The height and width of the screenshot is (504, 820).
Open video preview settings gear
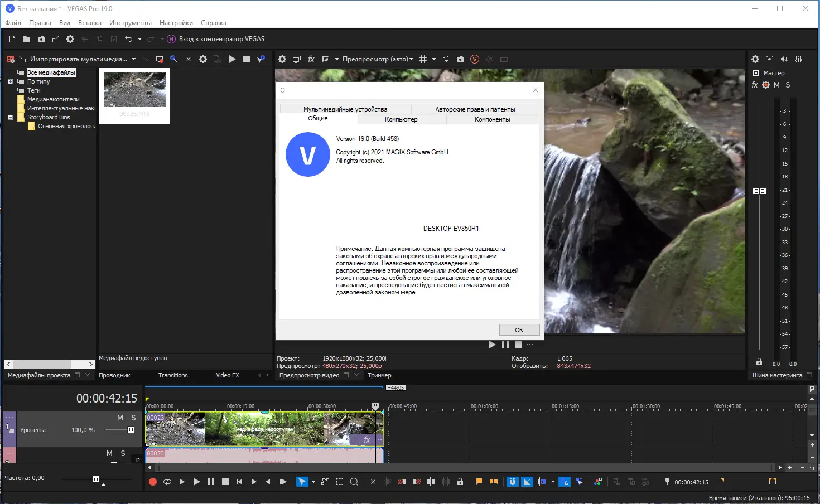(x=282, y=59)
